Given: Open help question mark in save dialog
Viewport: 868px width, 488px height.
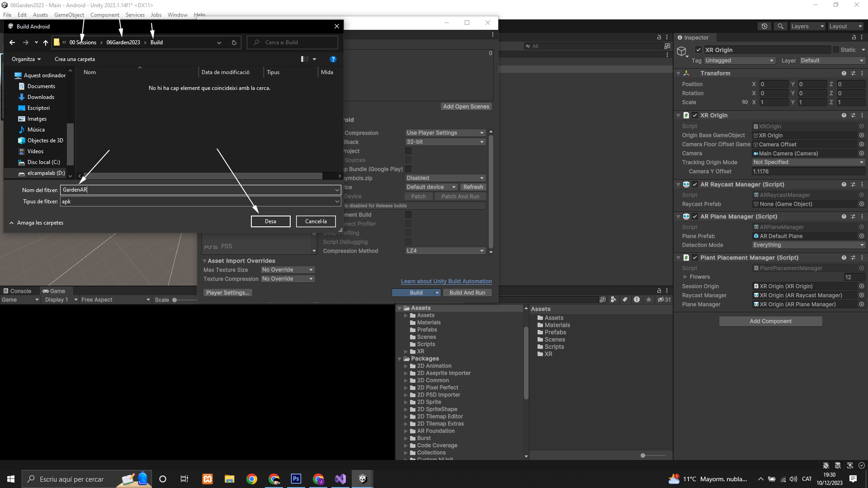Looking at the screenshot, I should 333,59.
